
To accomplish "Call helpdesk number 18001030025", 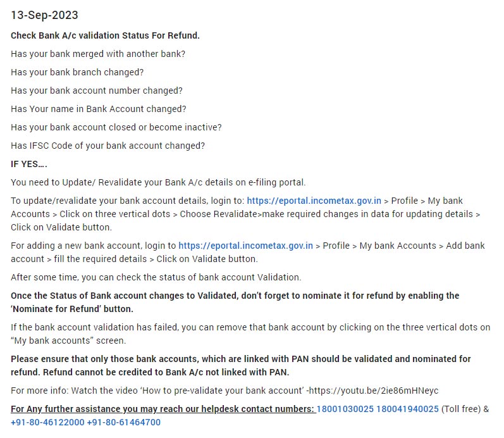I will 345,409.
